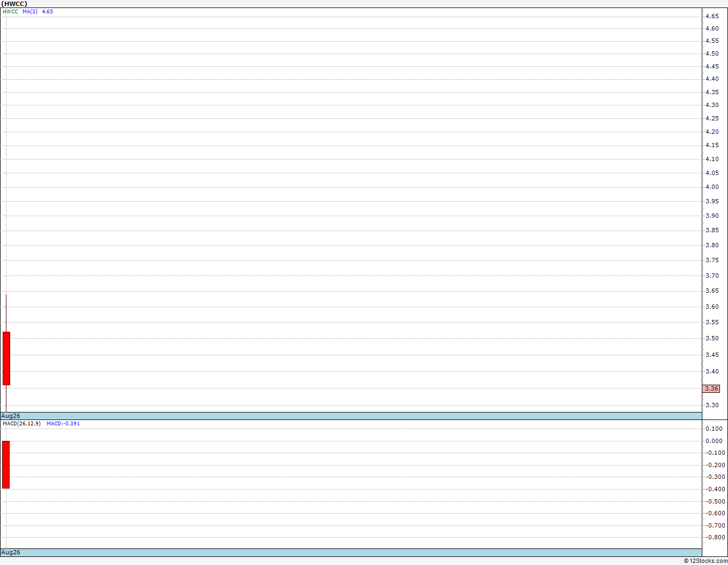Click the 4.60 price axis label
Screen dimensions: 728x565
712,28
